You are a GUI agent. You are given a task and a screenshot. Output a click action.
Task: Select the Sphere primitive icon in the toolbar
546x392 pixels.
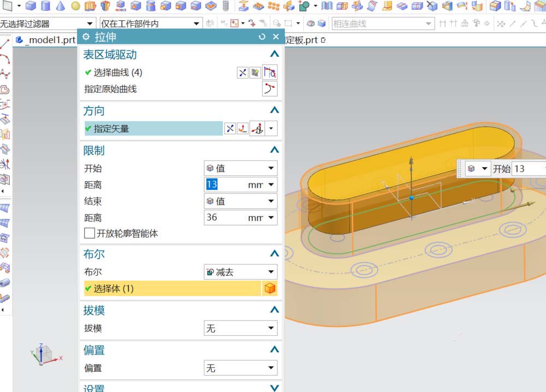point(75,7)
